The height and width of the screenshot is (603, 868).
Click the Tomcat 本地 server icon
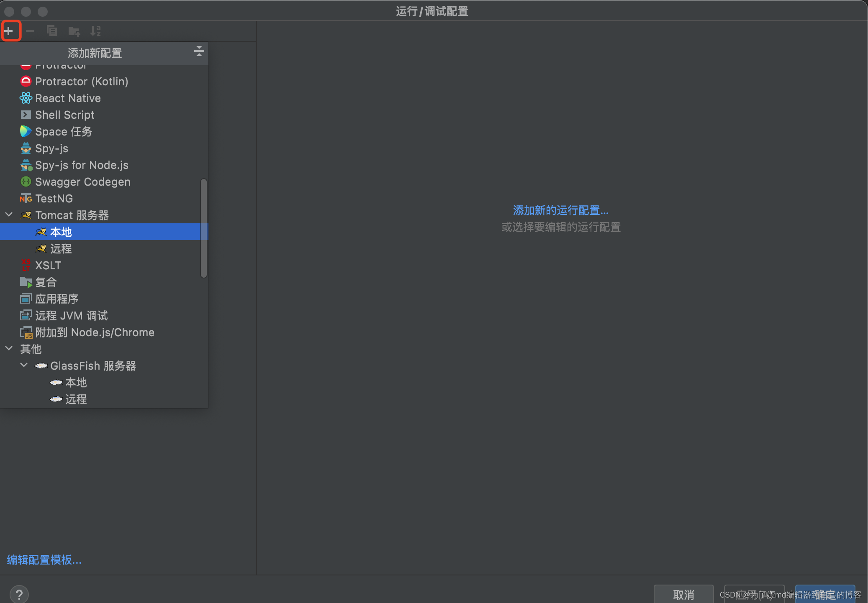point(41,231)
